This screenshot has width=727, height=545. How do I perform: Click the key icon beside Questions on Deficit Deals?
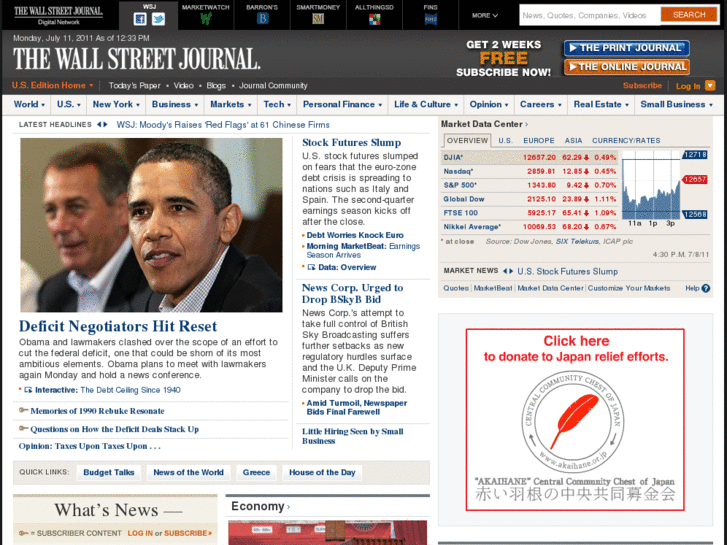coord(23,429)
